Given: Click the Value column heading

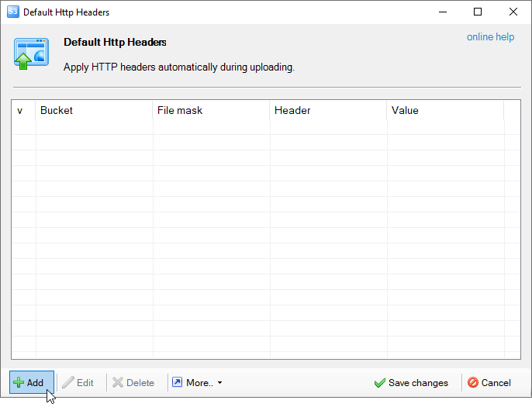Looking at the screenshot, I should coord(445,110).
